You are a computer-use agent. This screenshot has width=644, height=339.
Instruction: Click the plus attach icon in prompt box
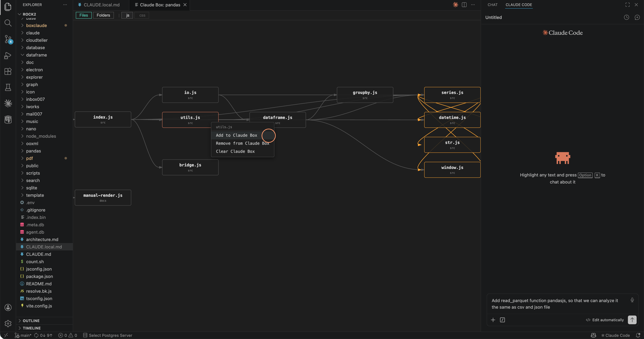493,320
